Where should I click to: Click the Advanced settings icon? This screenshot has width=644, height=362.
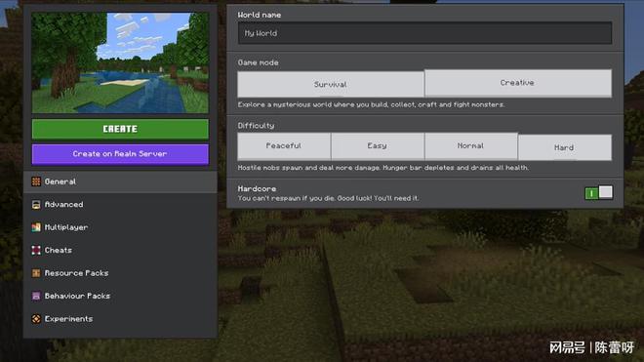36,205
